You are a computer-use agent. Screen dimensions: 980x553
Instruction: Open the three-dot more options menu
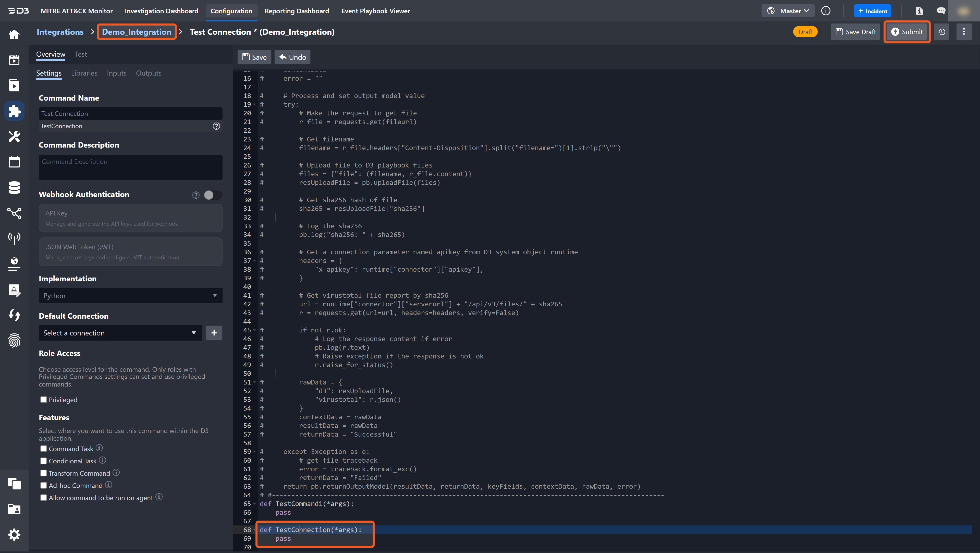pos(964,32)
